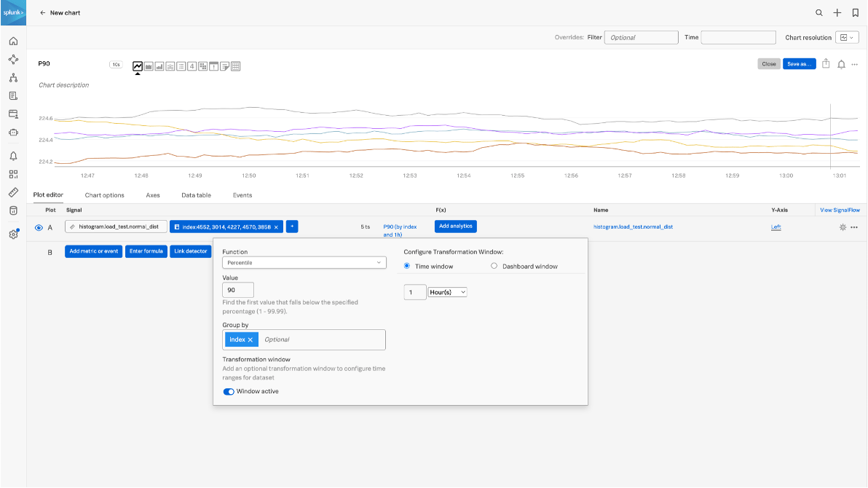The image size is (868, 488).
Task: Remove the Index chip from Group by
Action: click(250, 339)
